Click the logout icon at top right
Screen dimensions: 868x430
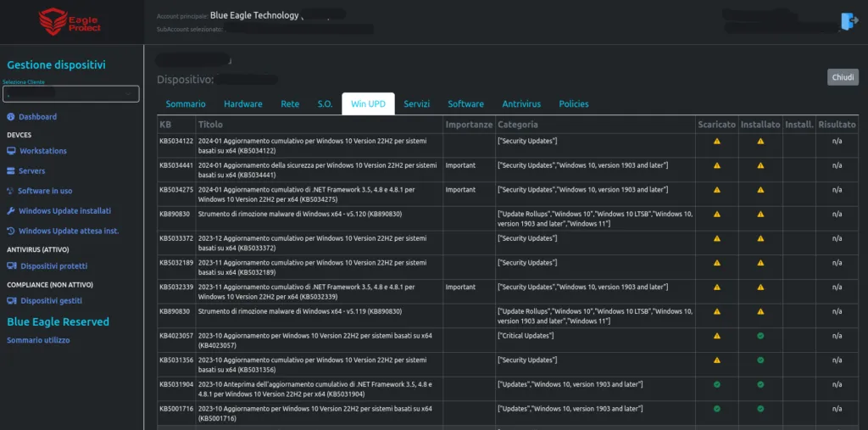pos(849,21)
